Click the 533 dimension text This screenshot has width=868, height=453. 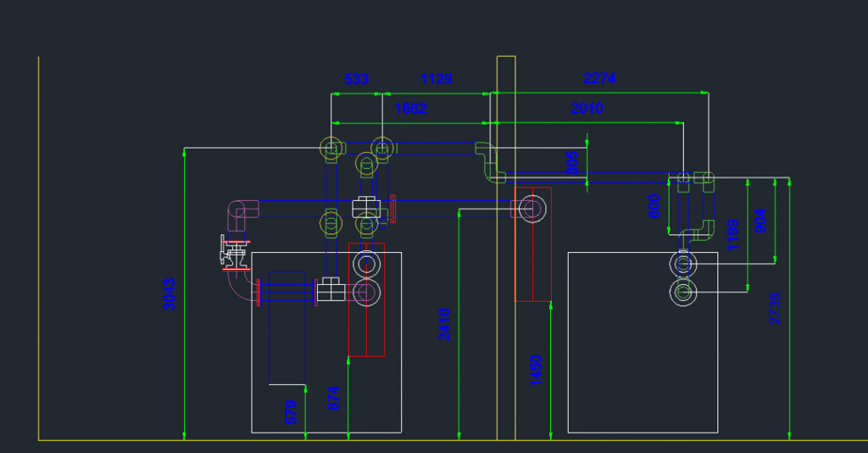click(x=357, y=80)
